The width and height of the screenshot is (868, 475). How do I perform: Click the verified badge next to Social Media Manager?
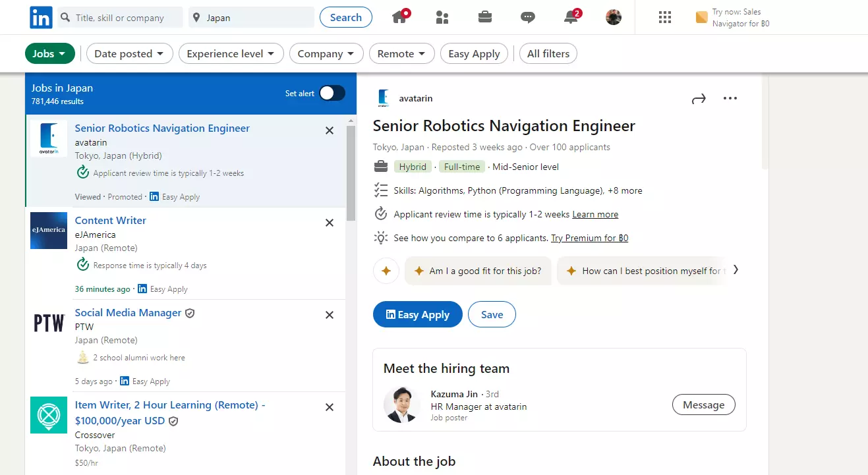190,314
